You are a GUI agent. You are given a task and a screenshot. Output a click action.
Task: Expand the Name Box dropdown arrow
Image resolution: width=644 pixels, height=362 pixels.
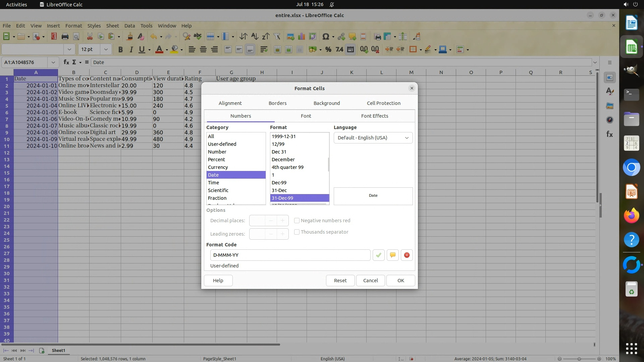53,62
